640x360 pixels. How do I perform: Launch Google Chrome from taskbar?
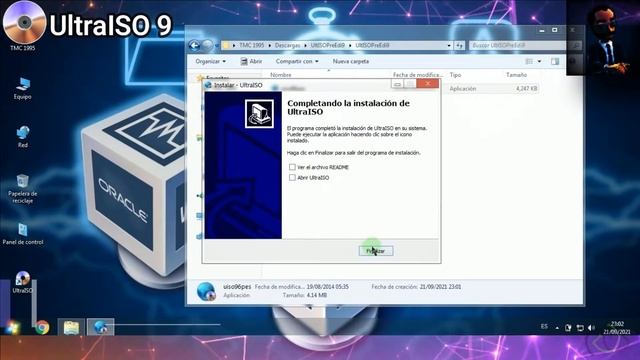[x=42, y=327]
